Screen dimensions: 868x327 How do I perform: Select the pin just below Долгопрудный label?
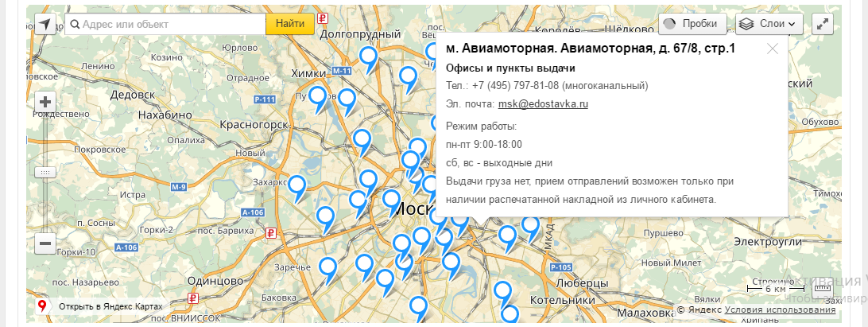pos(369,58)
